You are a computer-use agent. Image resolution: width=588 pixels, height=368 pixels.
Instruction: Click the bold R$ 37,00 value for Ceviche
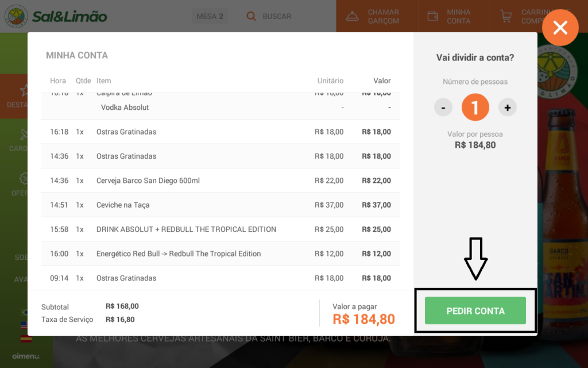tap(377, 205)
